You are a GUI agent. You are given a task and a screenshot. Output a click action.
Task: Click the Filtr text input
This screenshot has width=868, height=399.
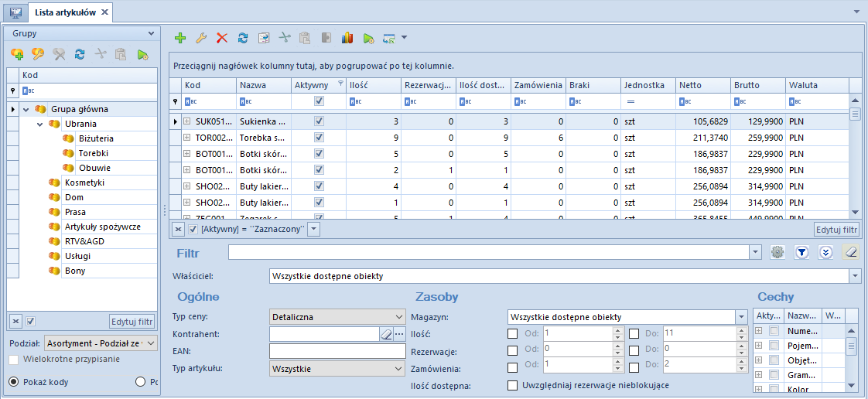point(490,252)
